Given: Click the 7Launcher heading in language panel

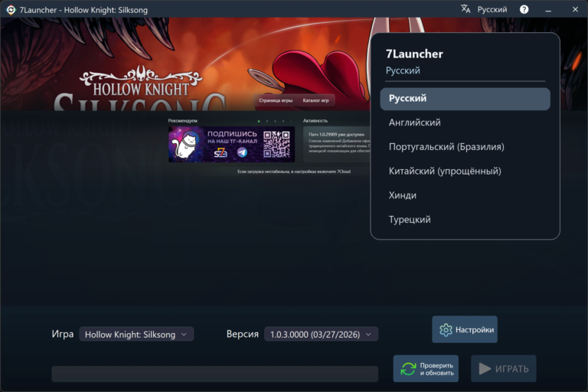Looking at the screenshot, I should [x=414, y=54].
